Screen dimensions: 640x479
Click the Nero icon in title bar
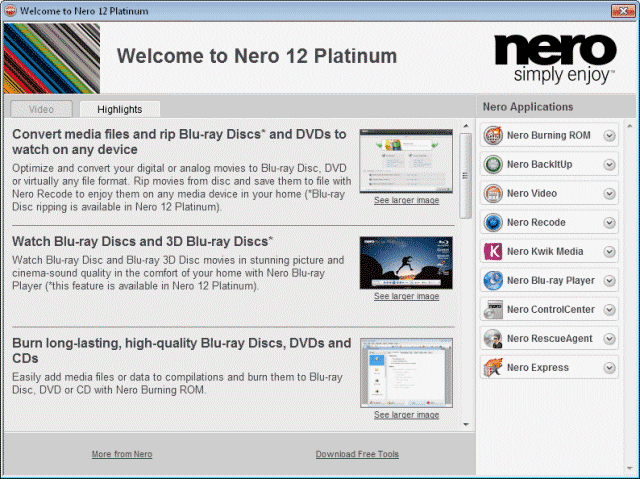coord(10,11)
